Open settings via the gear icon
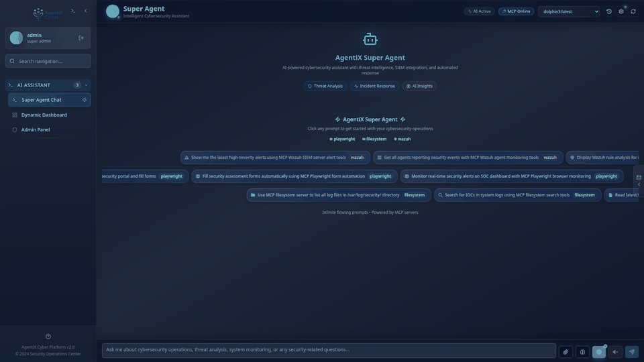This screenshot has height=362, width=644. (621, 11)
